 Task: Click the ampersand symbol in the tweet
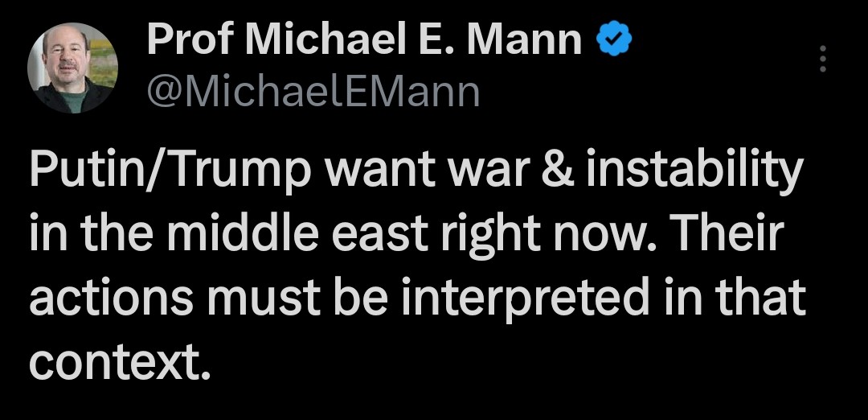pos(559,170)
